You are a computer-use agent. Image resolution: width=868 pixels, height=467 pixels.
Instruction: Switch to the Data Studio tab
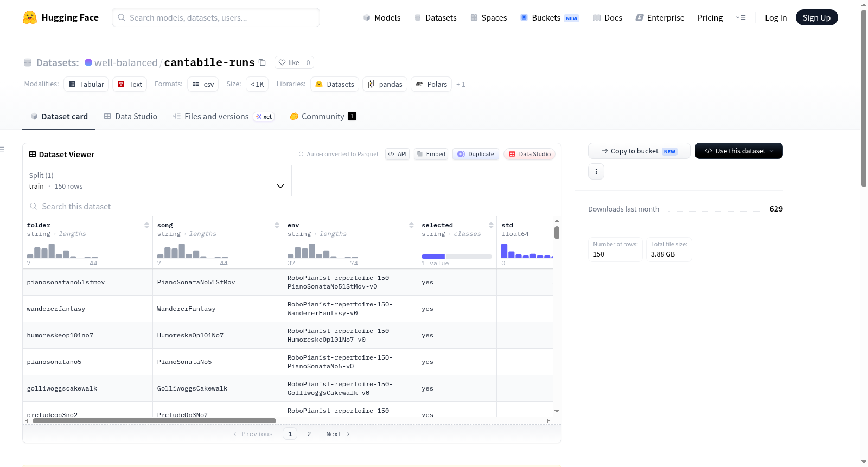[131, 116]
